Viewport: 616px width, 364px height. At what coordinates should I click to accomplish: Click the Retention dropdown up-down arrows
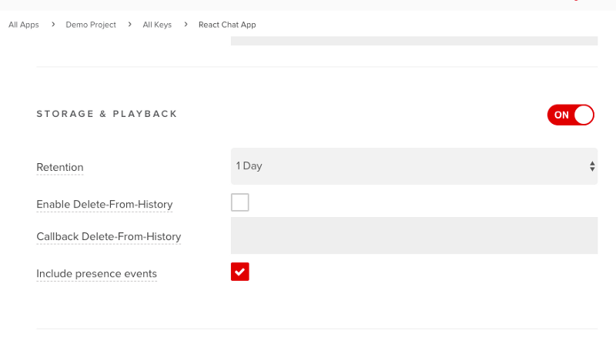pos(592,166)
